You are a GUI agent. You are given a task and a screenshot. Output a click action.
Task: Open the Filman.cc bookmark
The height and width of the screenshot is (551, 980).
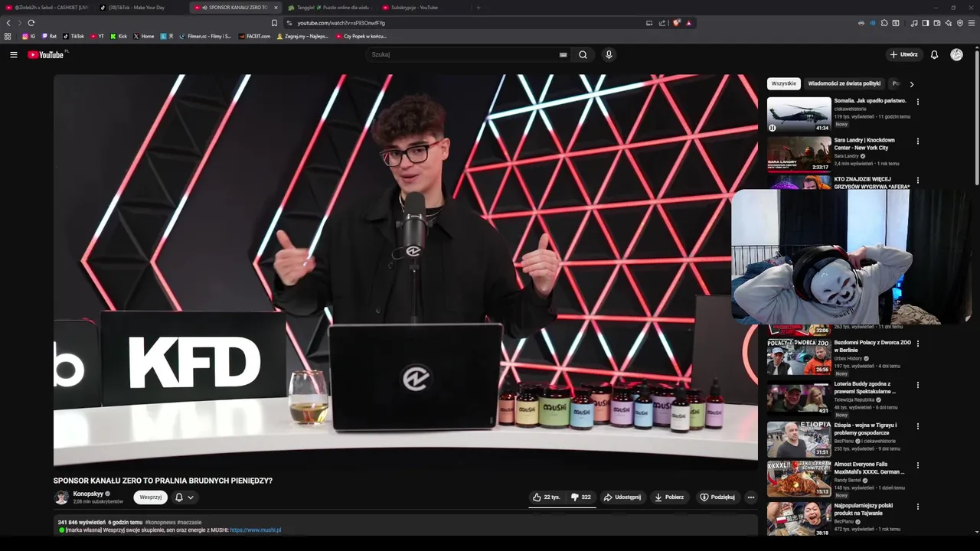[204, 36]
